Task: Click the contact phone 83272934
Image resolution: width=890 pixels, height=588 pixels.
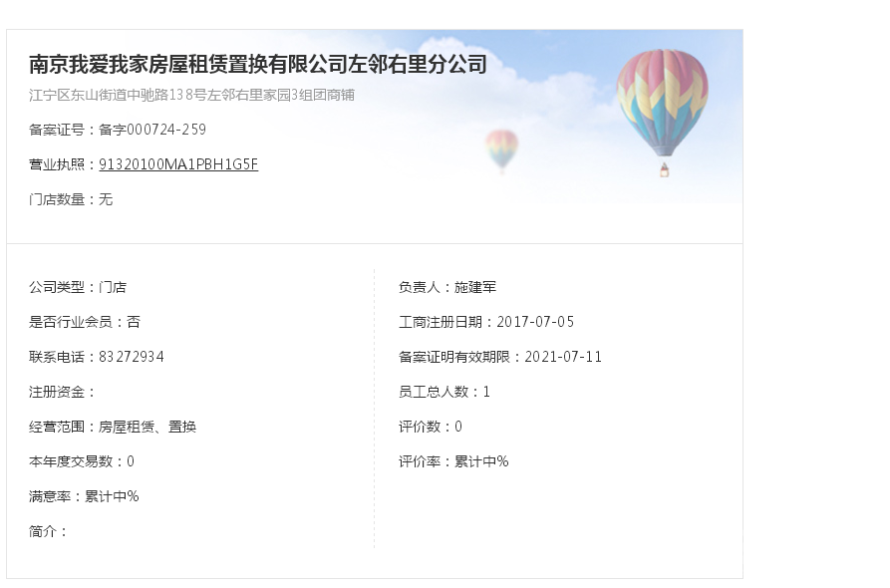Action: point(132,357)
